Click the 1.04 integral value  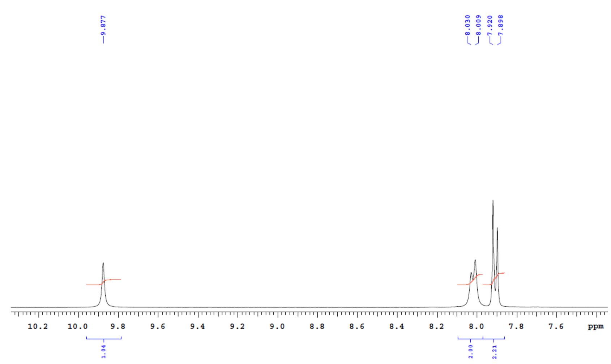[104, 351]
